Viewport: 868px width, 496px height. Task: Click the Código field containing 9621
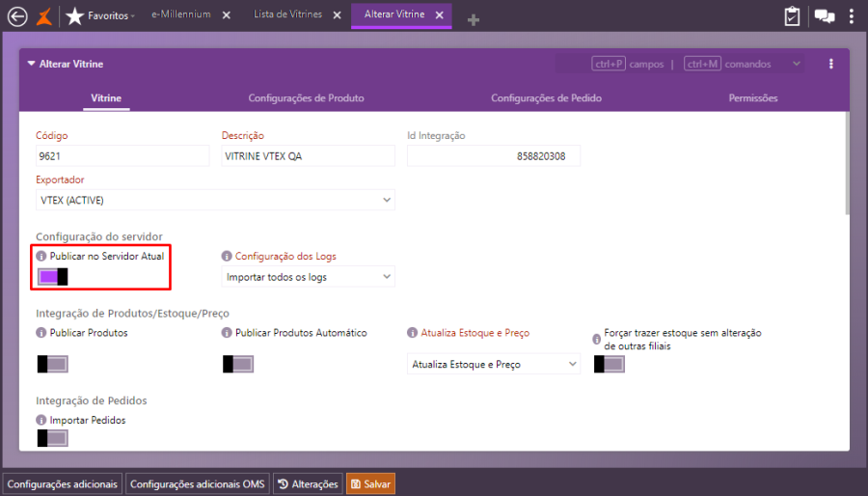click(x=122, y=156)
